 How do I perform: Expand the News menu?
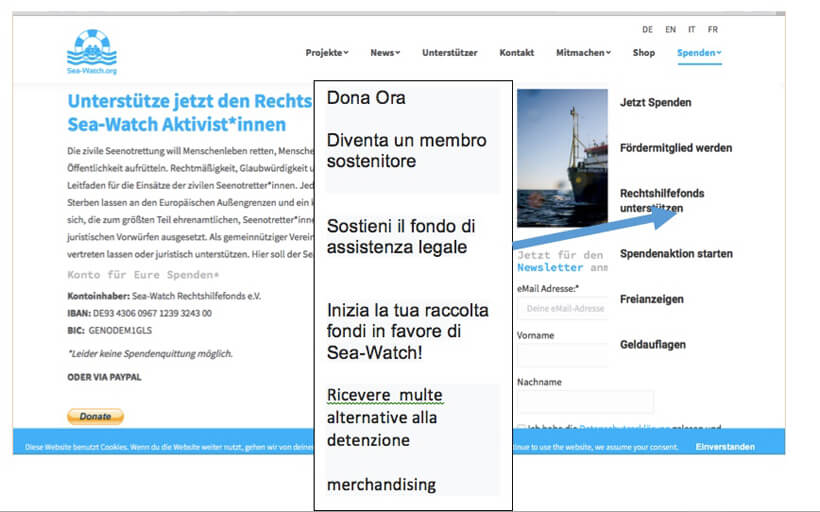385,53
